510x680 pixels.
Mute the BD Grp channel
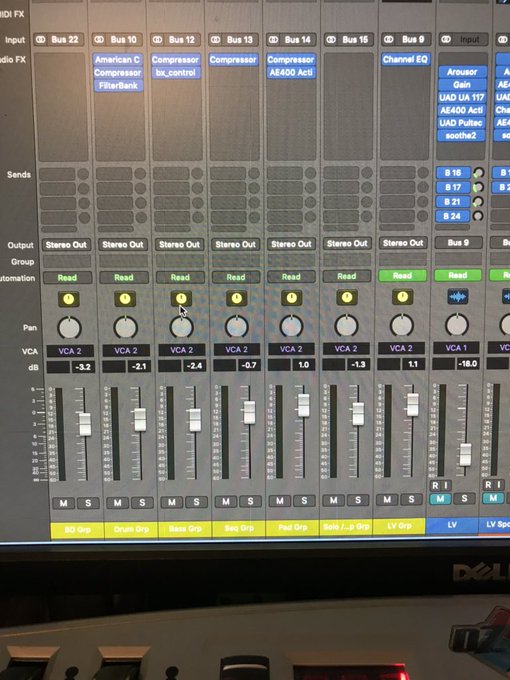click(63, 503)
